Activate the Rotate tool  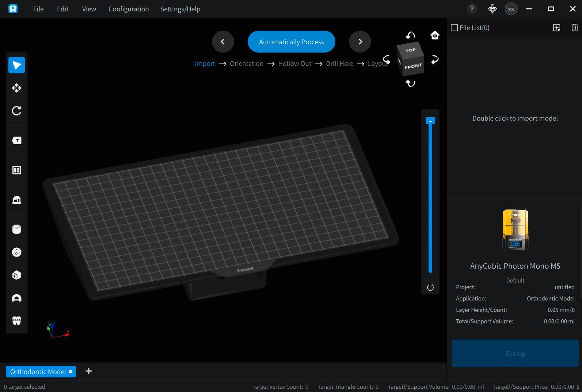(16, 111)
